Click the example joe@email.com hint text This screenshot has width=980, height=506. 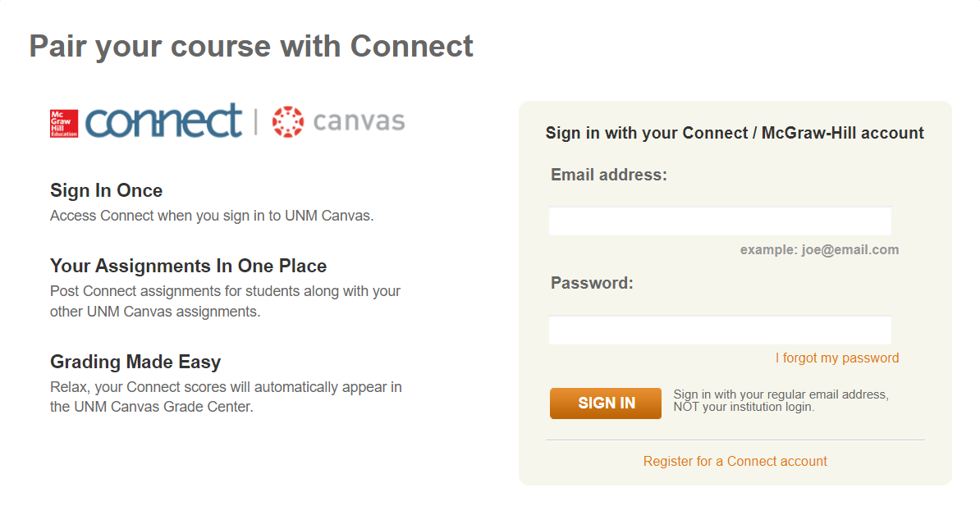point(819,250)
